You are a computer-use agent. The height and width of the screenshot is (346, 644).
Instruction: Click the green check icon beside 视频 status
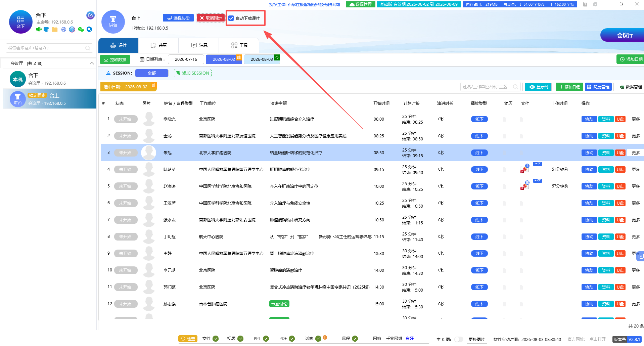(240, 339)
